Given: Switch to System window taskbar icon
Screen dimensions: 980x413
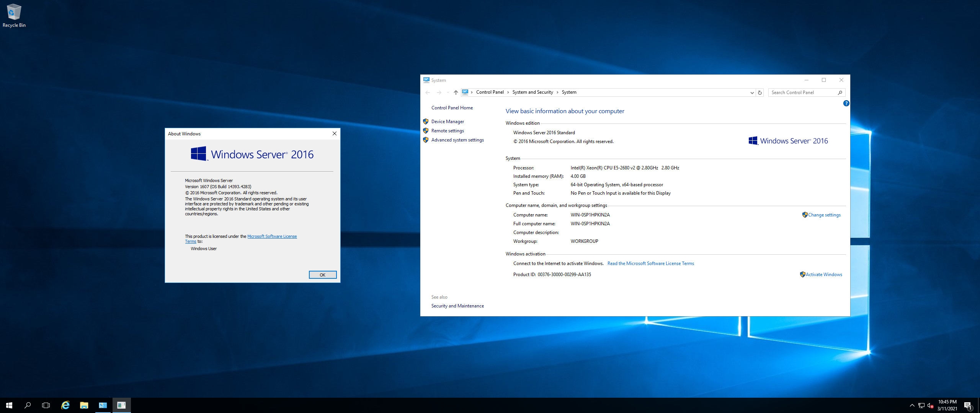Looking at the screenshot, I should coord(103,405).
